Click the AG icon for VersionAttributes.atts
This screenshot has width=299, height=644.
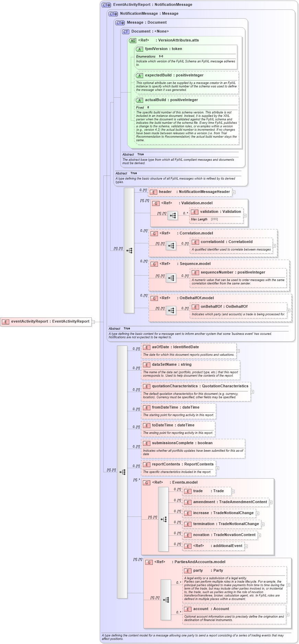click(133, 40)
